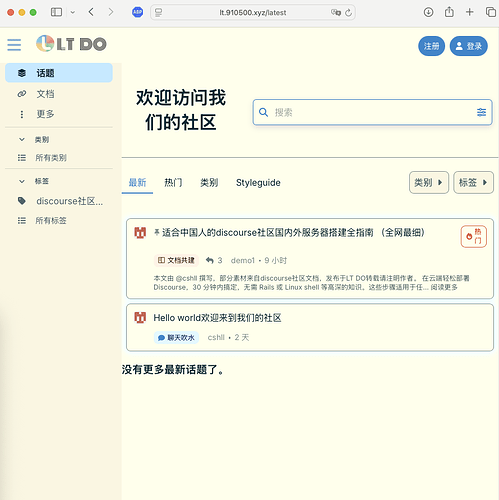Go forward with the browser forward arrow
The height and width of the screenshot is (500, 499).
click(111, 12)
